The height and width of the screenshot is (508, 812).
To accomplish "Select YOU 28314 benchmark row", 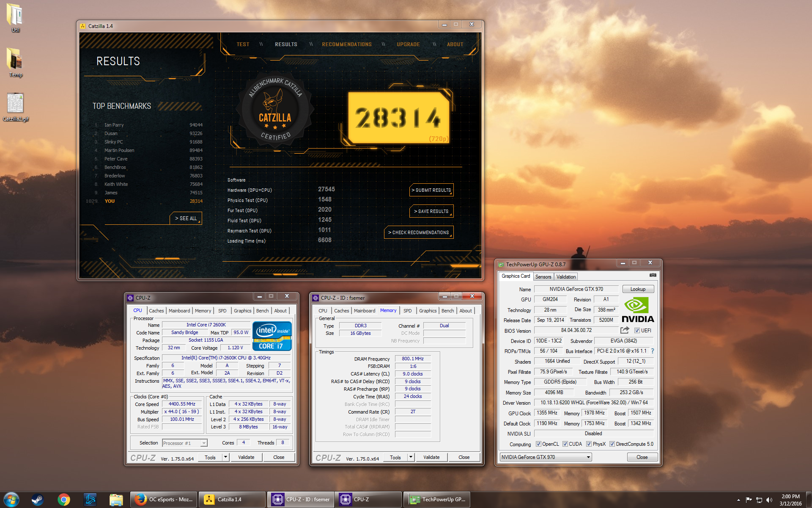I will click(145, 201).
